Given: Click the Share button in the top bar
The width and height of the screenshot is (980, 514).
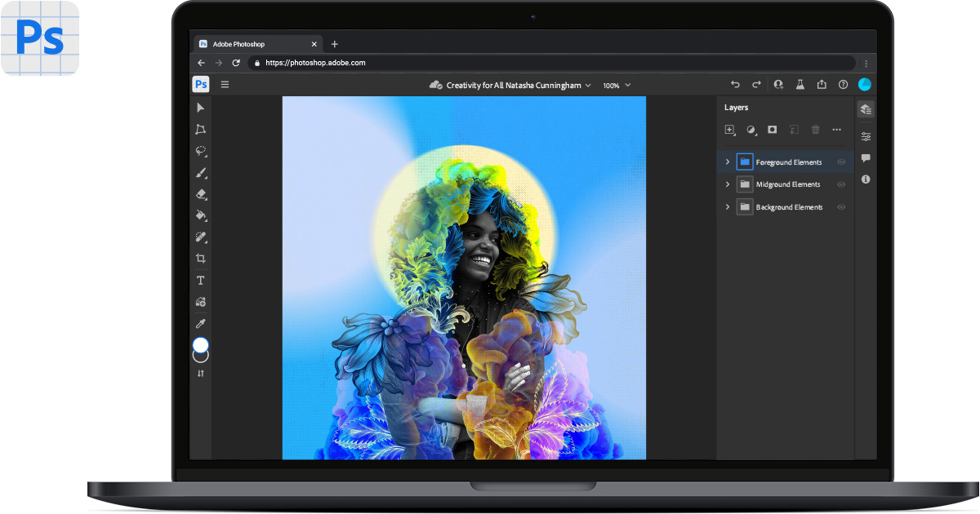Looking at the screenshot, I should [x=822, y=84].
